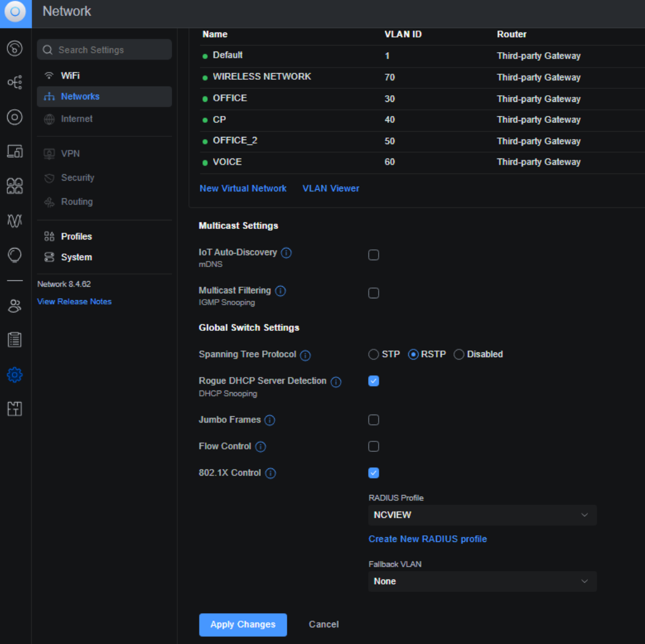The image size is (645, 644).
Task: Open the Innerspace floor plan icon
Action: tap(15, 409)
